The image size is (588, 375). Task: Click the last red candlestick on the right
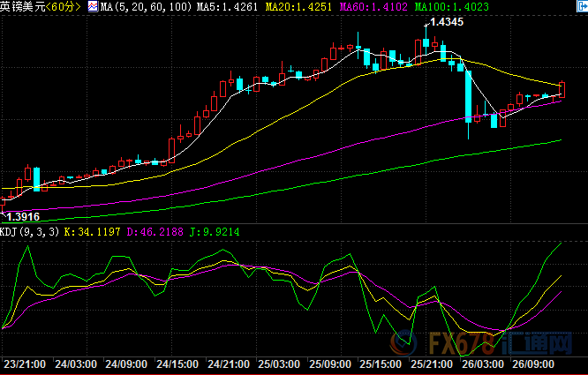[x=562, y=89]
